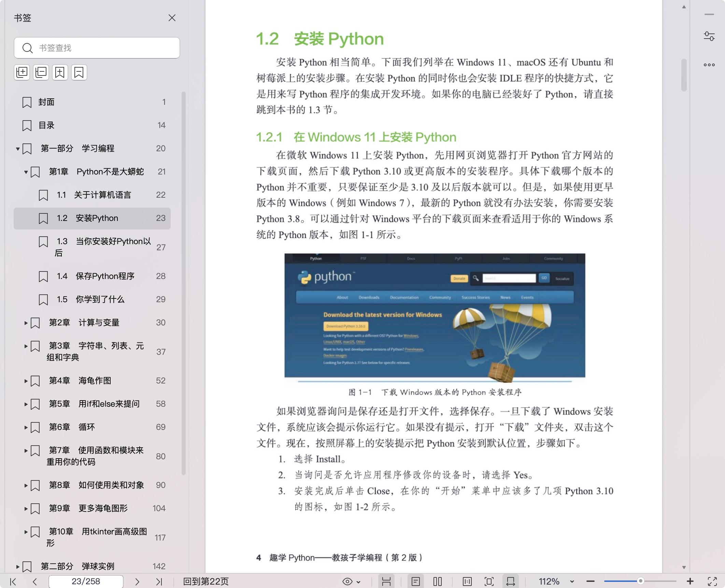Viewport: 725px width, 588px height.
Task: Select two-page view
Action: tap(438, 582)
